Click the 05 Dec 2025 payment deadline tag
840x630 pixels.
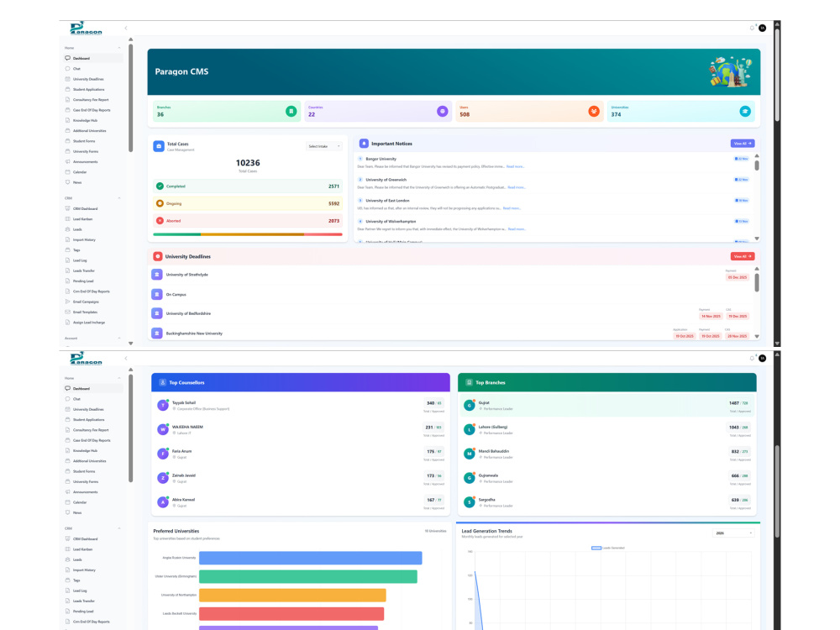point(738,277)
